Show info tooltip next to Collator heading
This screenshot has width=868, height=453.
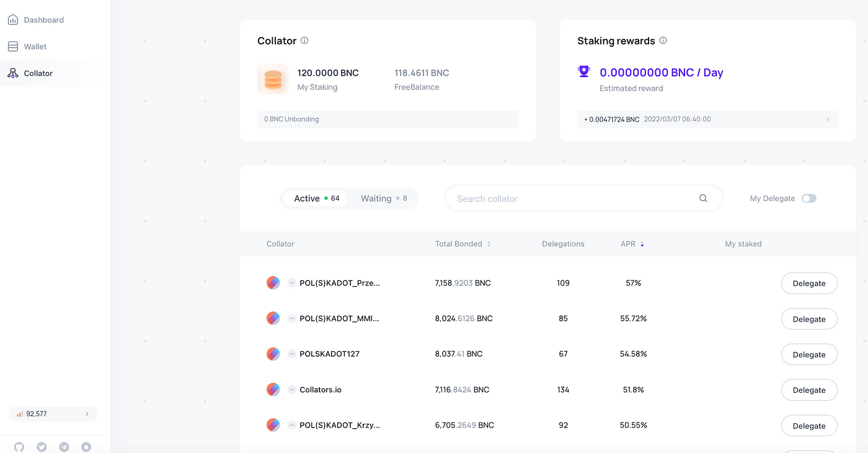(x=304, y=40)
